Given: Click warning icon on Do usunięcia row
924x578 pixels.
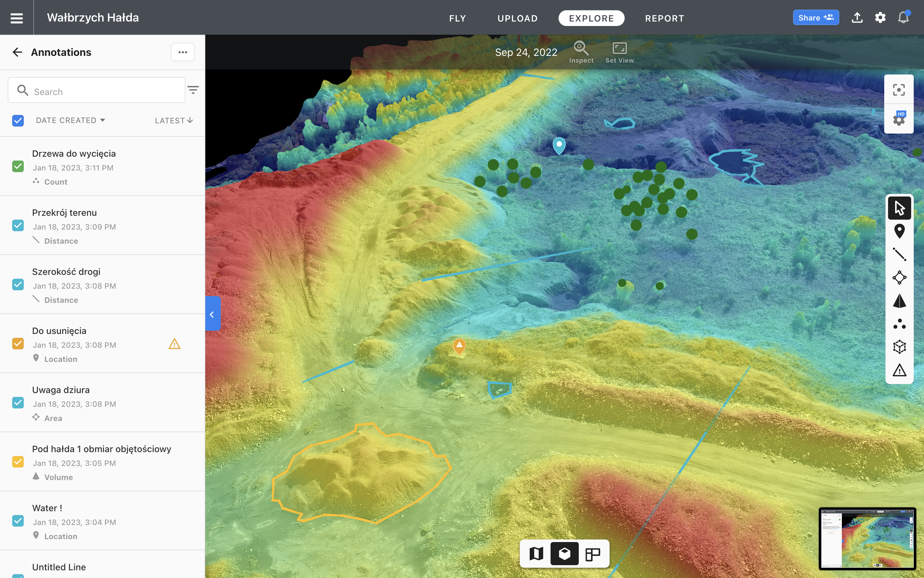Looking at the screenshot, I should 175,344.
